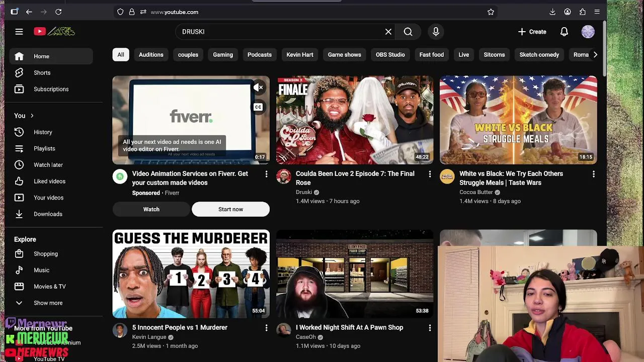
Task: Unmute the Fiverr ad preview
Action: click(258, 88)
